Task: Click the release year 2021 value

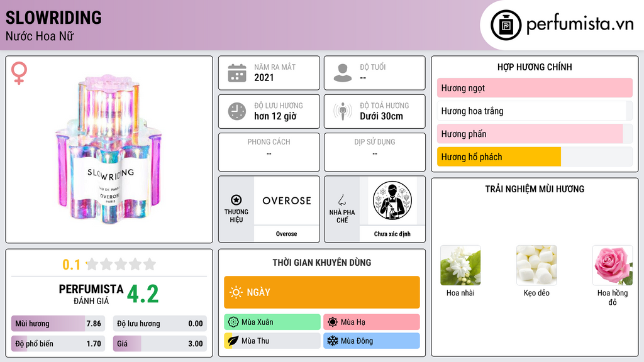Action: click(x=264, y=77)
